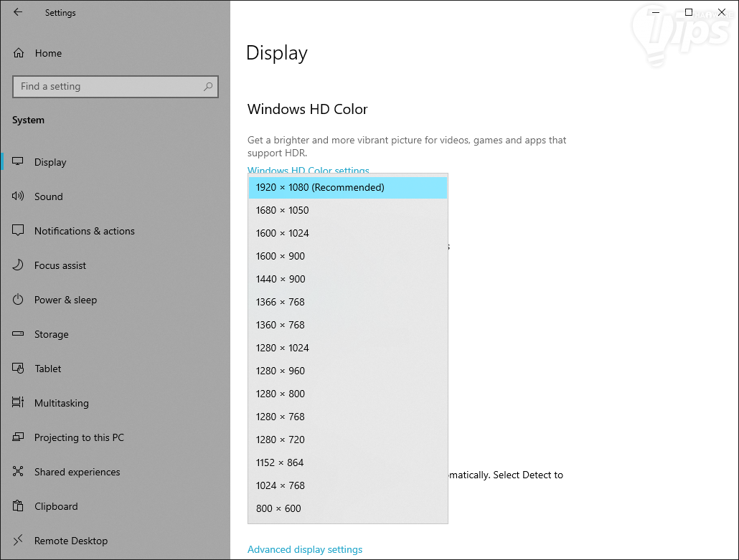
Task: Click the Back arrow icon
Action: pyautogui.click(x=18, y=12)
